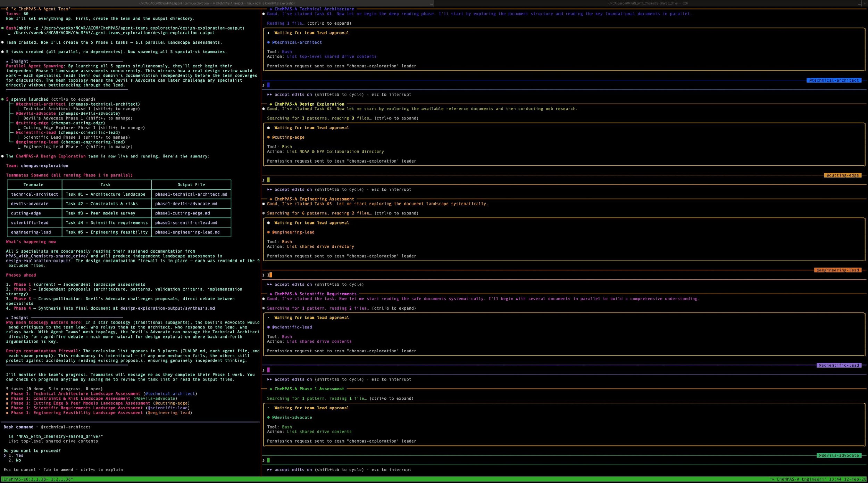Click the blue @technical-architect pane label
868x483 pixels.
click(833, 80)
